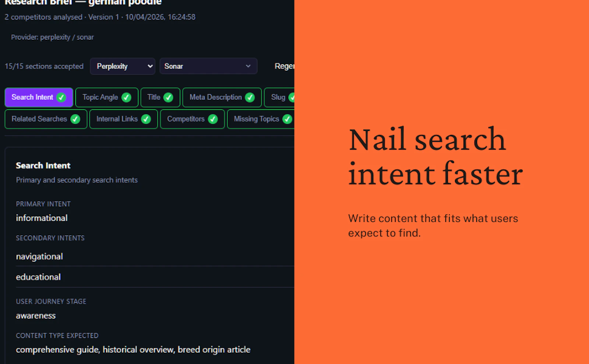Viewport: 589px width, 364px height.
Task: Open the Missing Topics tab
Action: (x=261, y=119)
